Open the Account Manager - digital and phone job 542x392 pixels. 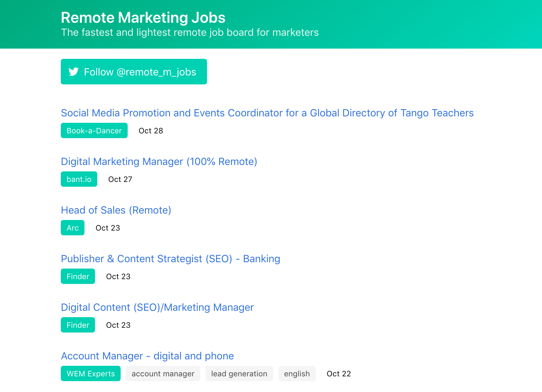click(147, 356)
